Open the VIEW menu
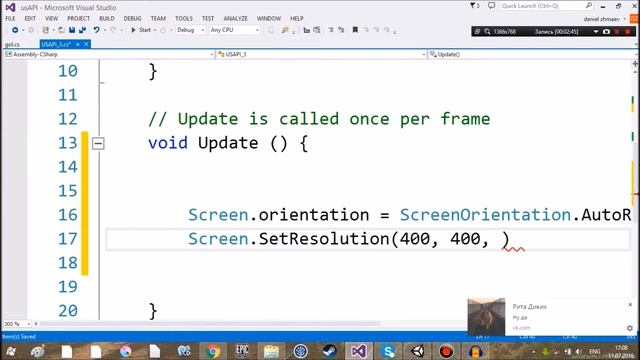Viewport: 640px width, 360px height. click(x=51, y=18)
